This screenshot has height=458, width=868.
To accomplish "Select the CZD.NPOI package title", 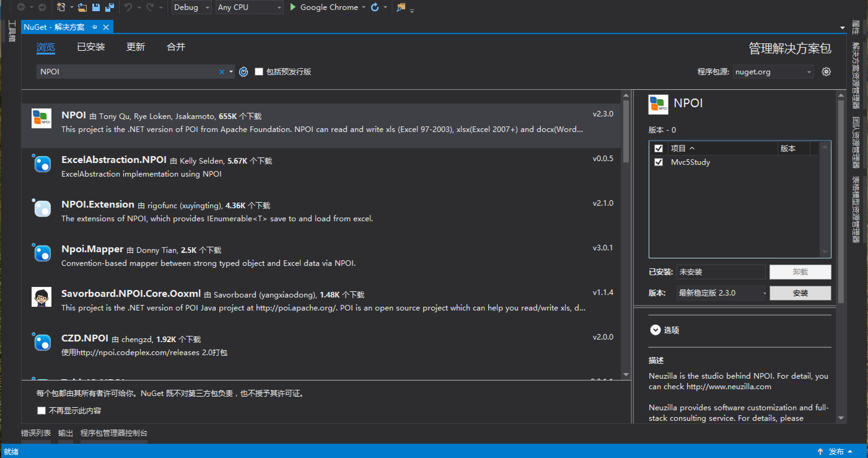I will pos(85,338).
